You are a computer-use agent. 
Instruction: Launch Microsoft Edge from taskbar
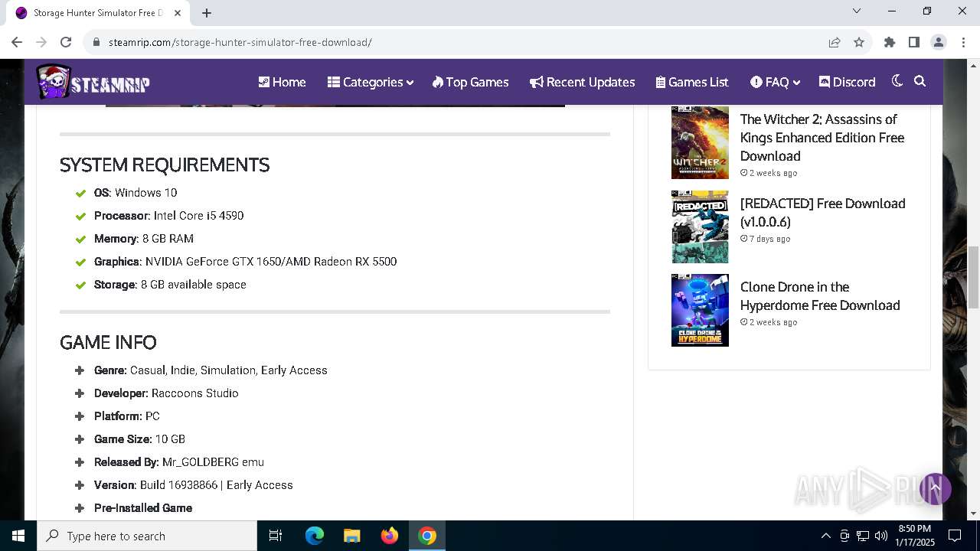tap(315, 536)
